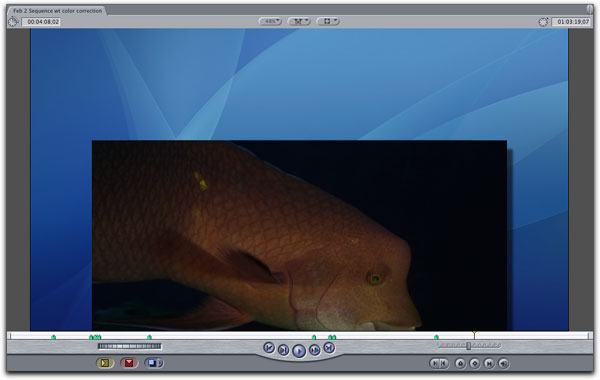Open the playhead sync pop-up menu
Screen dimensions: 600x380
tap(299, 21)
